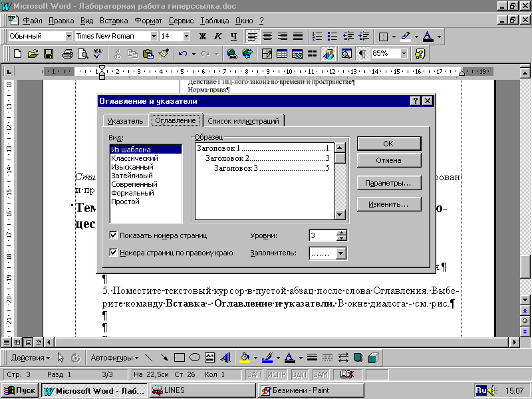Align text to the right
This screenshot has height=399, width=532.
pos(283,36)
